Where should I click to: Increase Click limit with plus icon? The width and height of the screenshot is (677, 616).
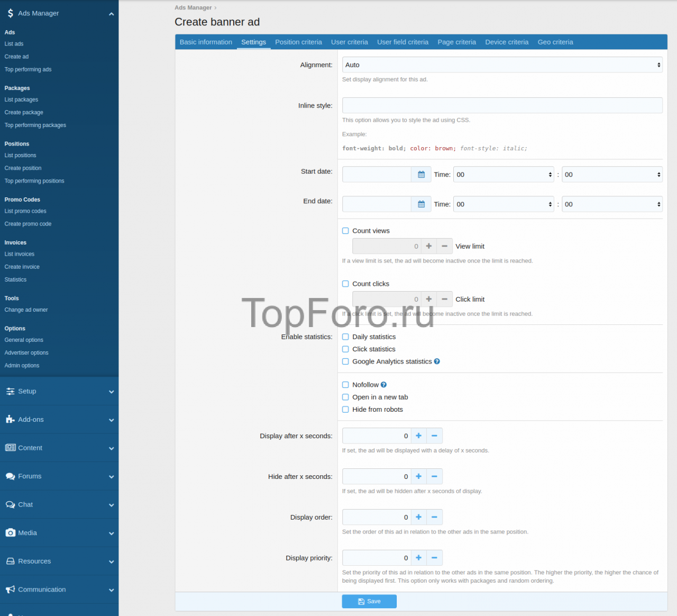tap(429, 299)
